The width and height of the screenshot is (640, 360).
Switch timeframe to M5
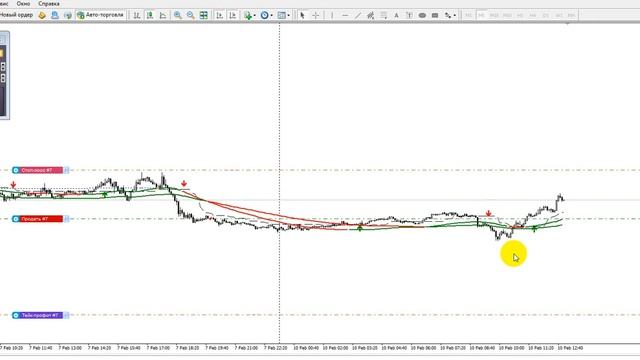coord(481,15)
